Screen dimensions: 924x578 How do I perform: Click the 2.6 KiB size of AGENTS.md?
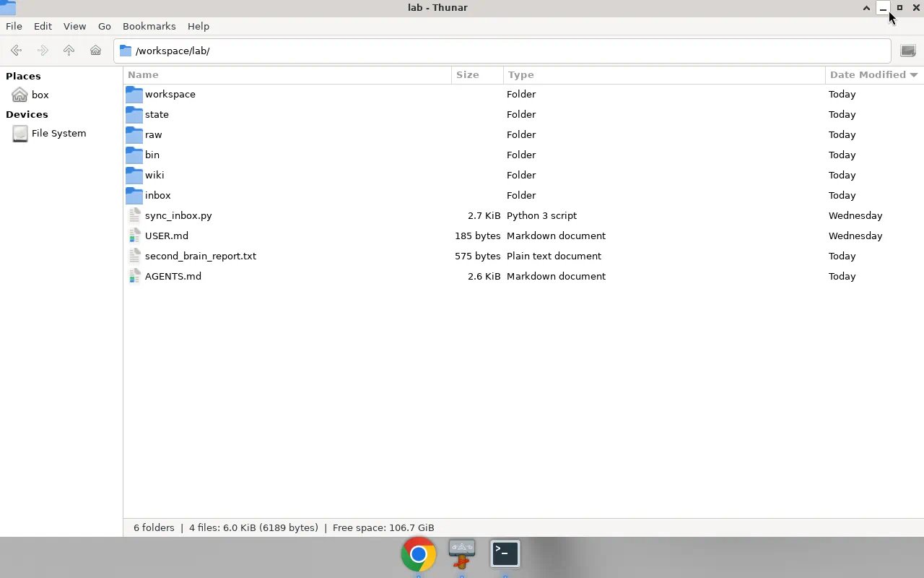coord(484,276)
